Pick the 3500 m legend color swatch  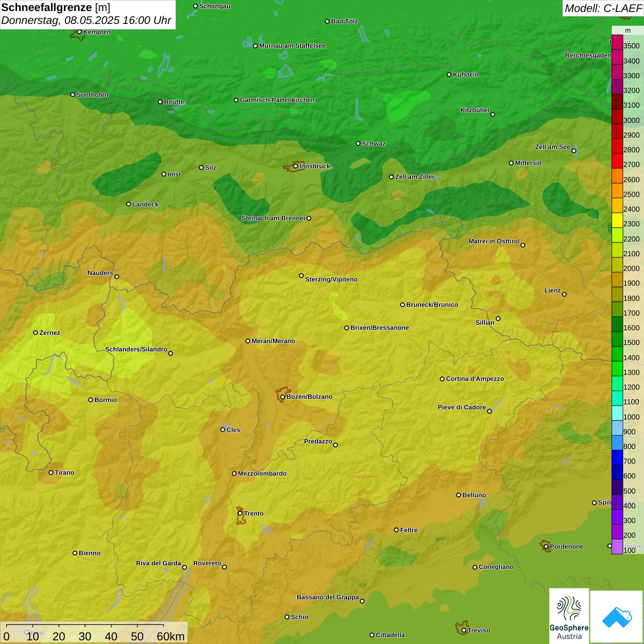617,42
